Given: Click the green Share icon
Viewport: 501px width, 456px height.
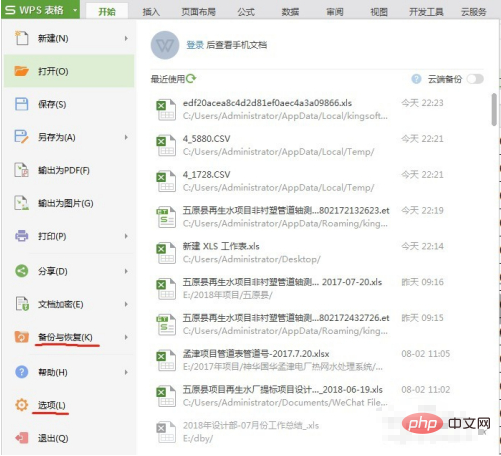Looking at the screenshot, I should click(22, 271).
